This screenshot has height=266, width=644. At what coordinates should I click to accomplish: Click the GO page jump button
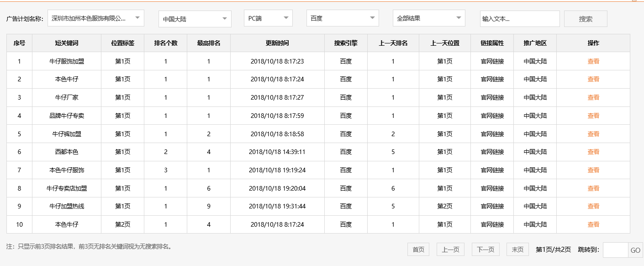click(636, 249)
